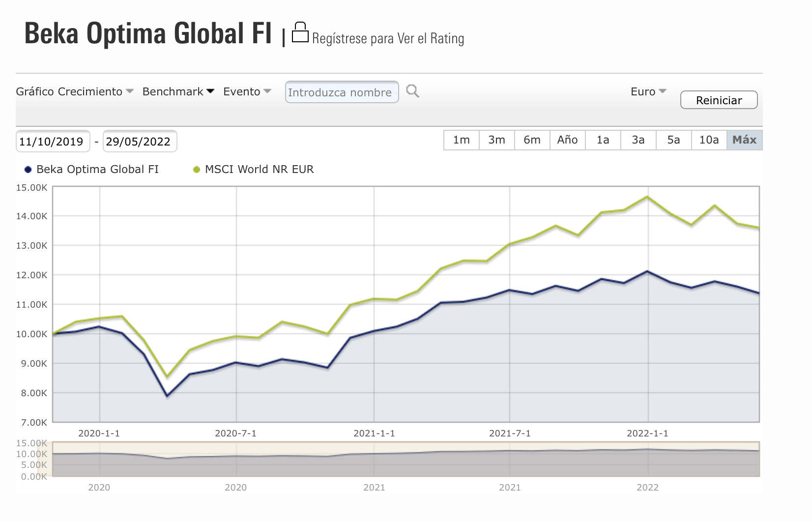The image size is (812, 521).
Task: Select the Año range option
Action: [x=567, y=140]
